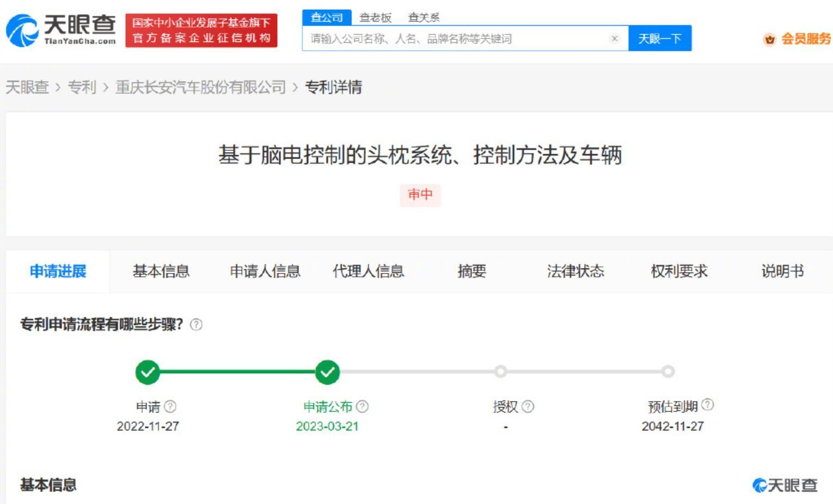Open the 权利要求 tab
The image size is (833, 504).
(x=679, y=271)
